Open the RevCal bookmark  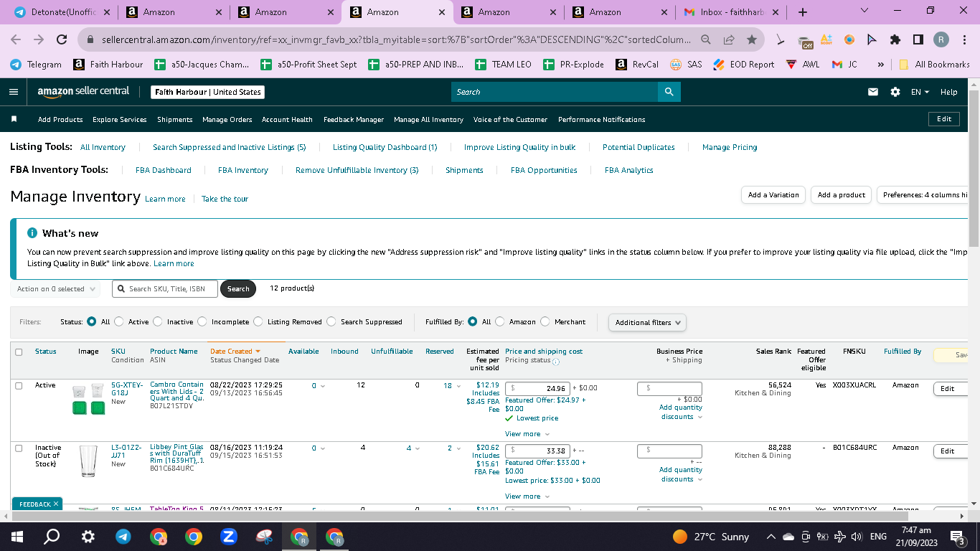pos(637,65)
